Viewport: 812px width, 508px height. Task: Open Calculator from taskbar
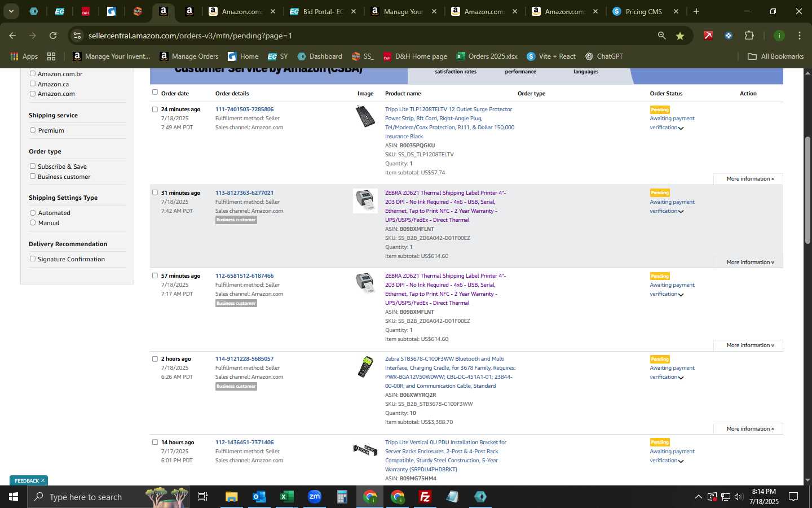pos(342,497)
